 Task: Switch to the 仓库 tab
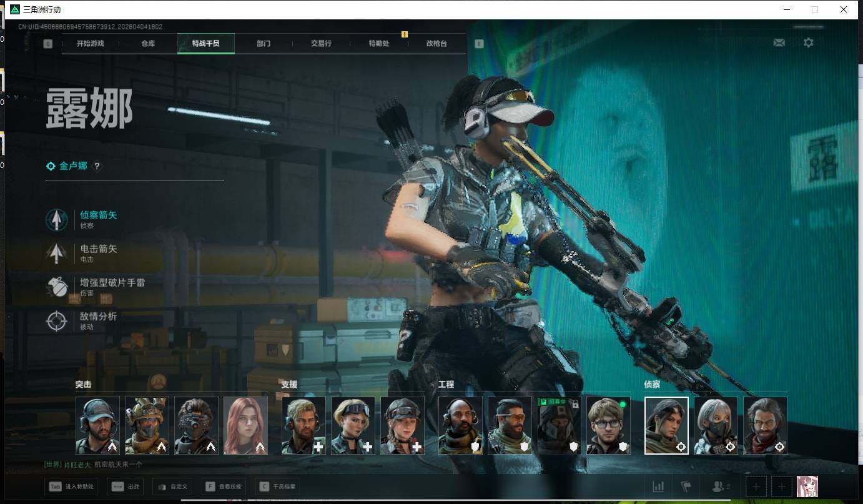coord(148,44)
